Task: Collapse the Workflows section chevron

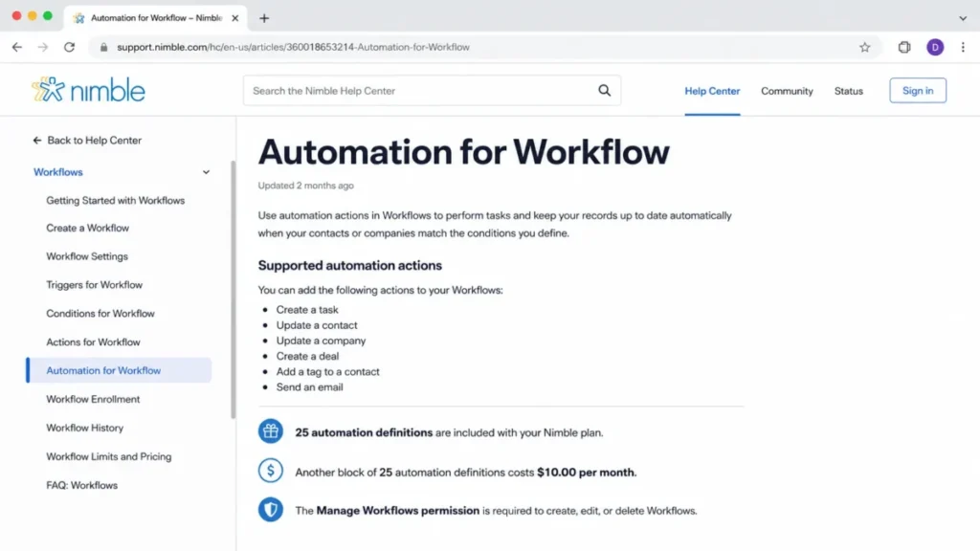Action: click(206, 172)
